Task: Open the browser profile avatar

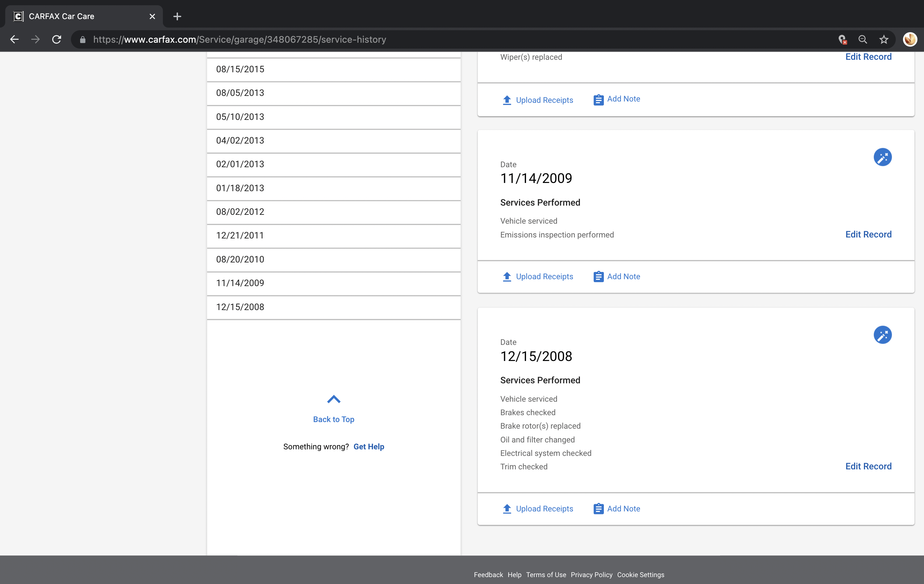Action: (910, 39)
